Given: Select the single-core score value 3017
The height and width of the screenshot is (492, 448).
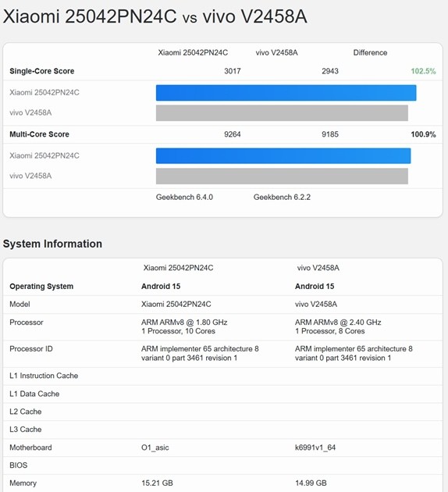Looking at the screenshot, I should [233, 71].
